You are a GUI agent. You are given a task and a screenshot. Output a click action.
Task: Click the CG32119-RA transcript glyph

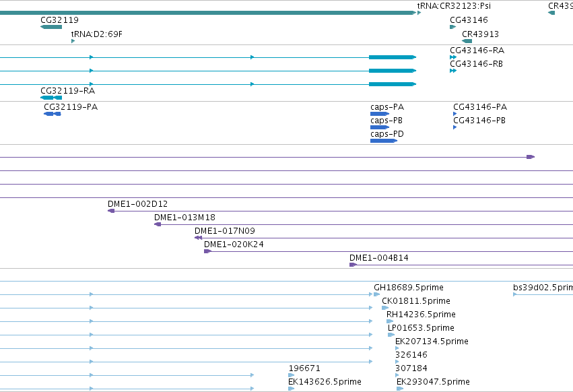pos(51,98)
